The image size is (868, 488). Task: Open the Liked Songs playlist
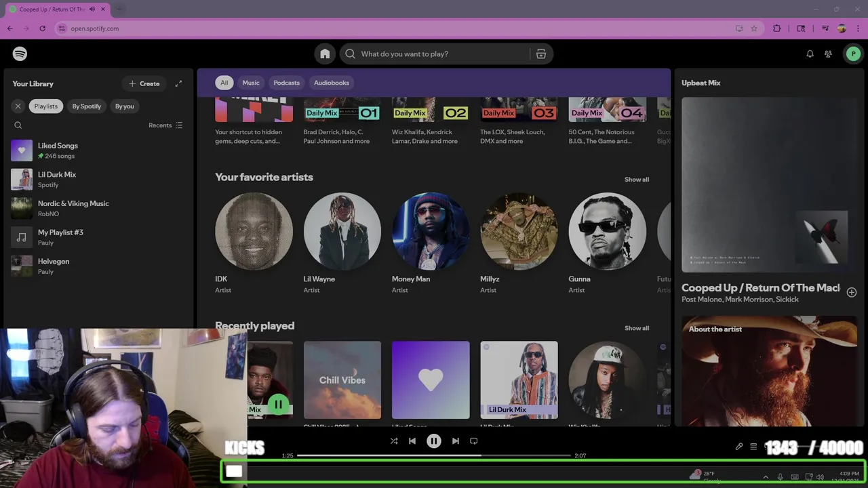tap(98, 150)
